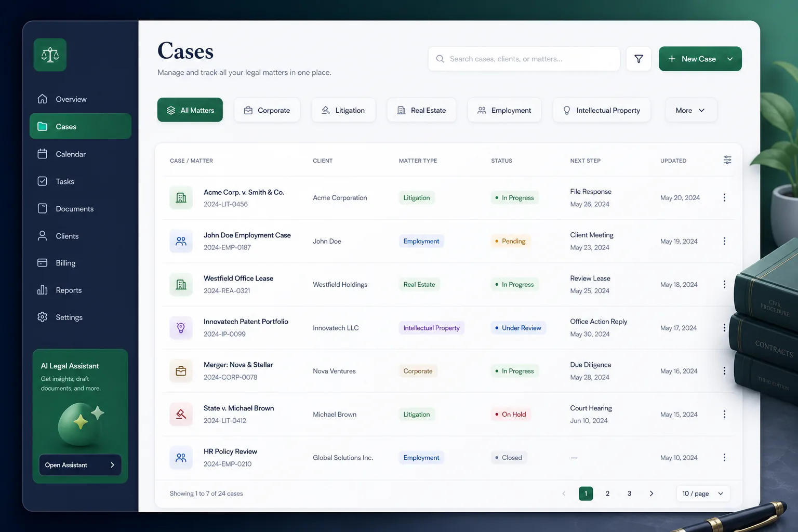The height and width of the screenshot is (532, 798).
Task: Open row actions for HR Policy Review
Action: (724, 458)
